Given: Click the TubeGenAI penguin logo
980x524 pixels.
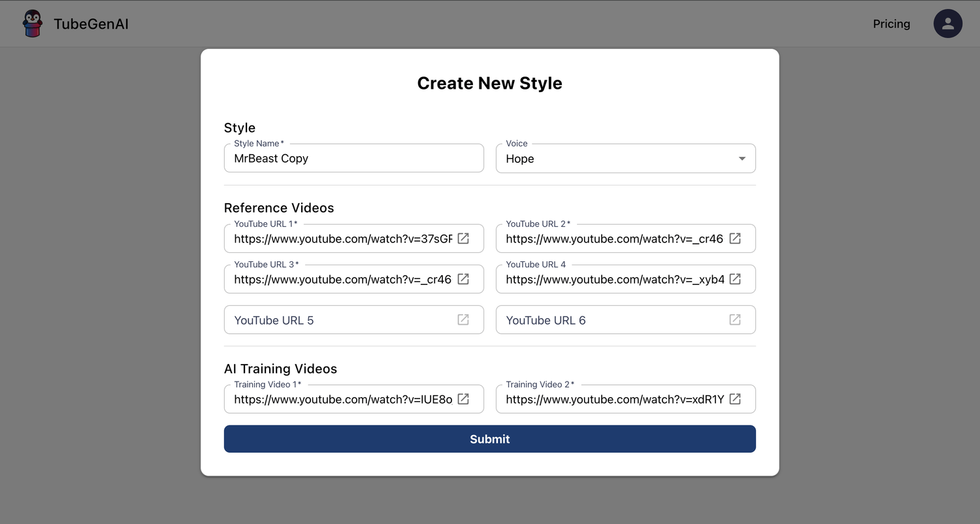Looking at the screenshot, I should [x=33, y=24].
